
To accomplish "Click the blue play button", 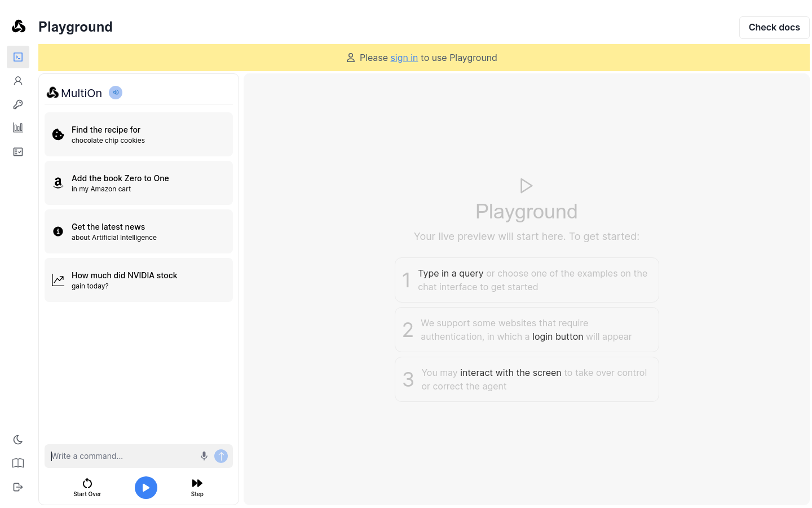I will point(146,488).
